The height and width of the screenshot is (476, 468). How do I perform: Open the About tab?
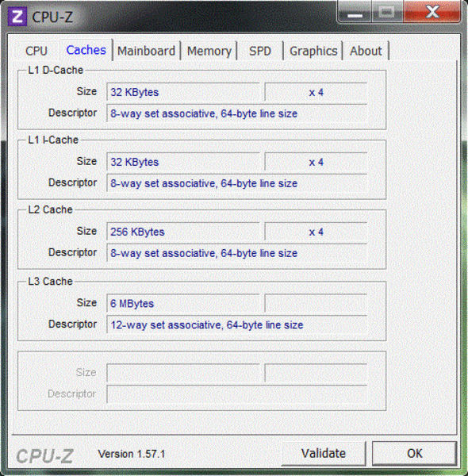pyautogui.click(x=366, y=51)
